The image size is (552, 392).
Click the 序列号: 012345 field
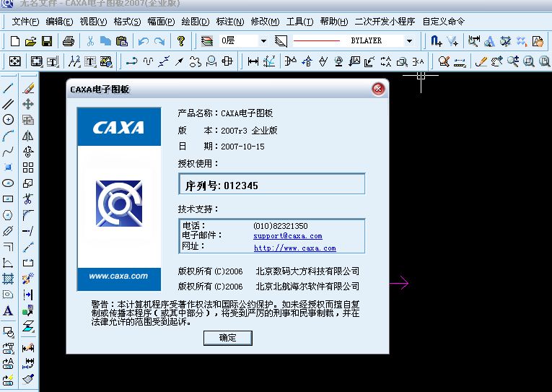pos(272,183)
